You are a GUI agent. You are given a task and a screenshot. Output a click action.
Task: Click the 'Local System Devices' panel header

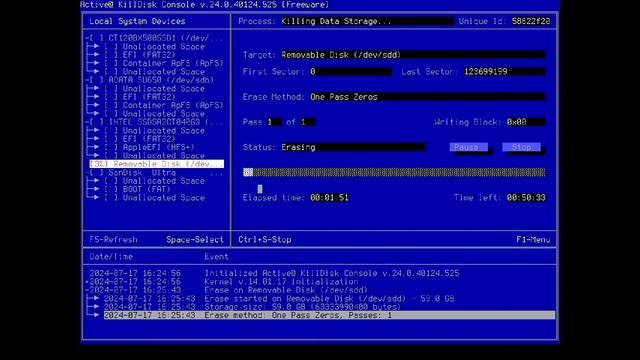coord(137,21)
